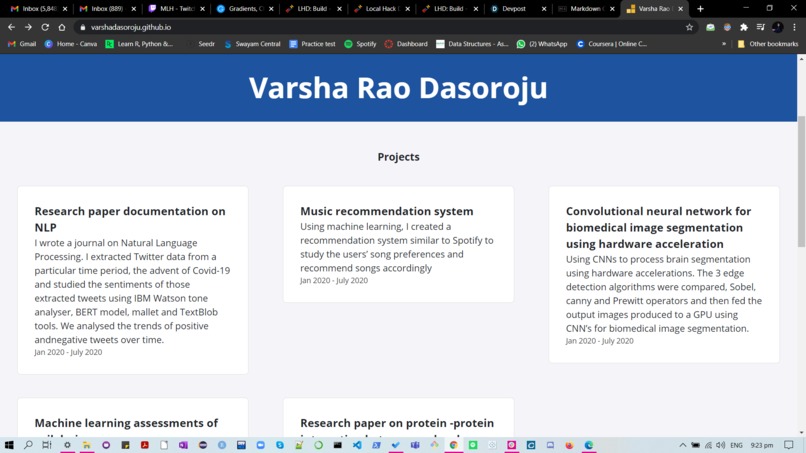
Task: Bookmark this page with the star icon
Action: point(689,27)
